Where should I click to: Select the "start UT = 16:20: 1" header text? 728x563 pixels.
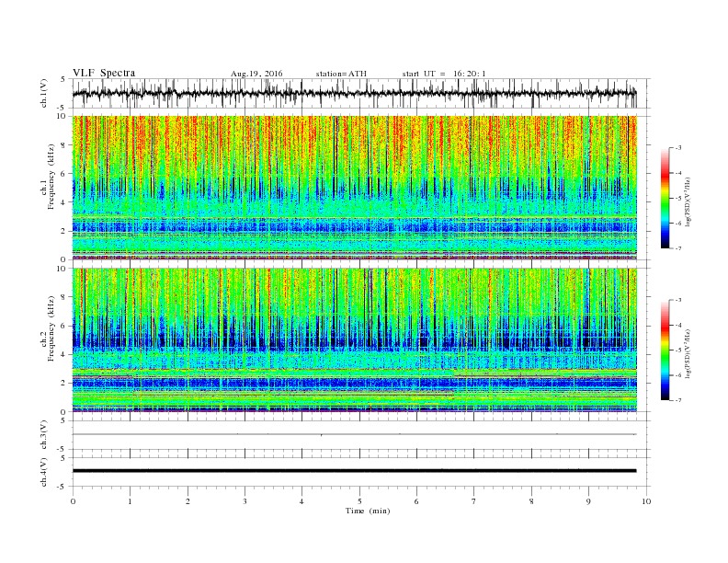click(444, 74)
